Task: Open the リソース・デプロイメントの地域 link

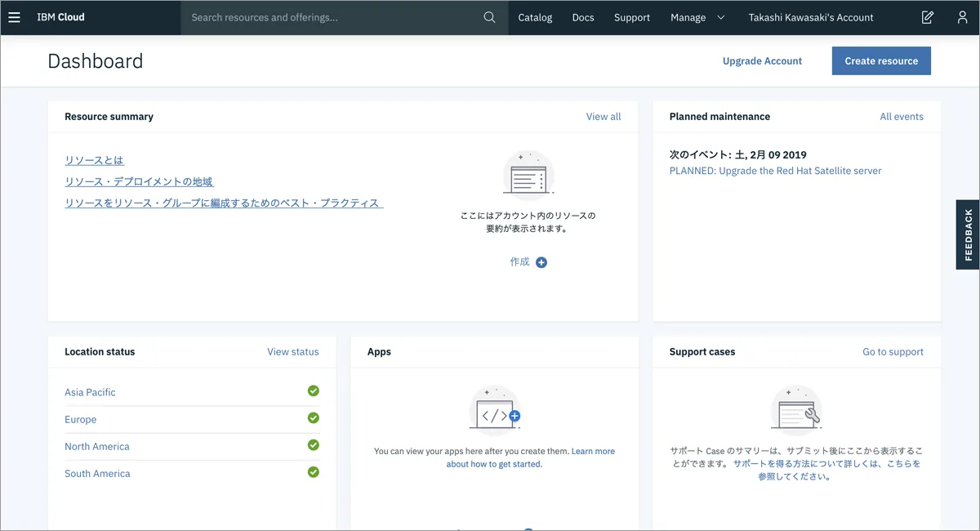Action: (140, 181)
